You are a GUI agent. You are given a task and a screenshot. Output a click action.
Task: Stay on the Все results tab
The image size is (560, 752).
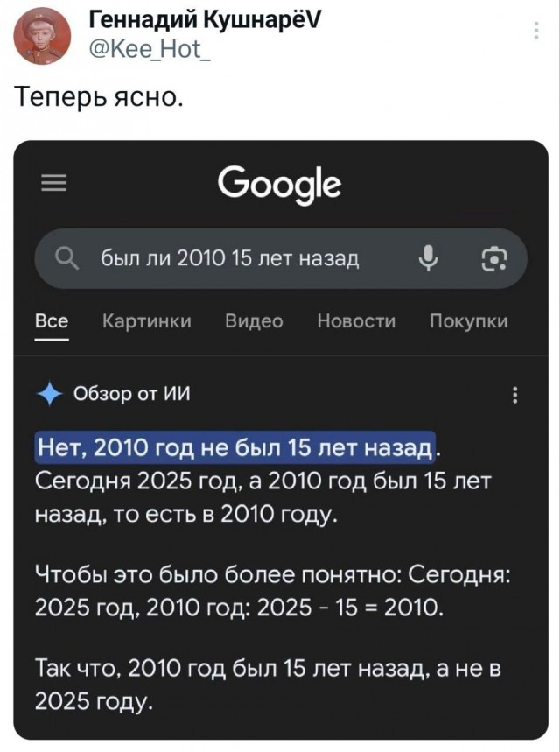point(54,321)
